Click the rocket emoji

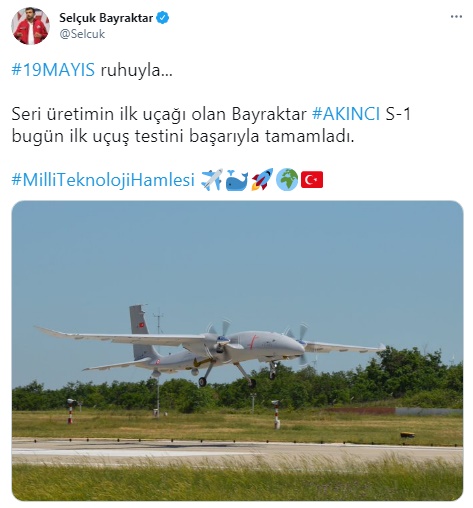click(x=262, y=180)
